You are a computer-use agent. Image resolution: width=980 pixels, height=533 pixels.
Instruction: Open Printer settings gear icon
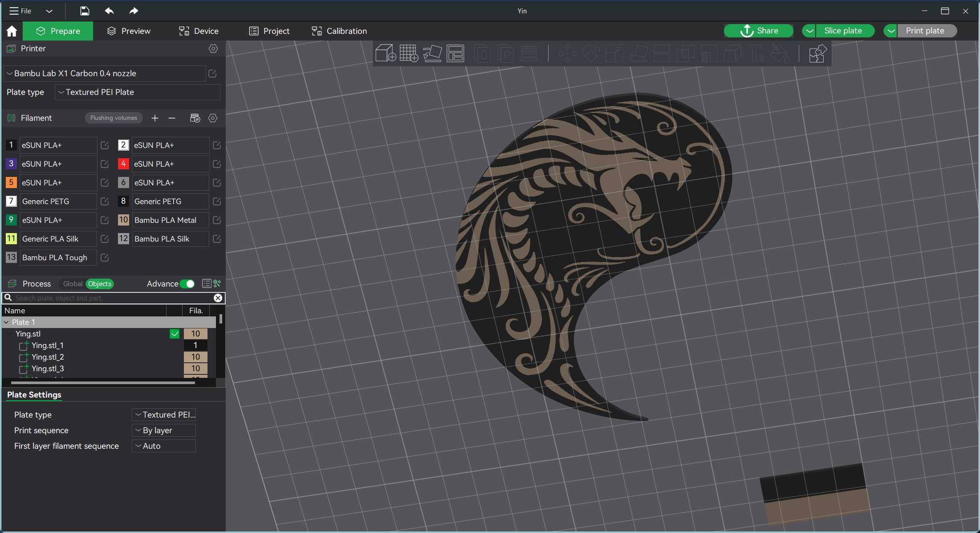point(213,49)
